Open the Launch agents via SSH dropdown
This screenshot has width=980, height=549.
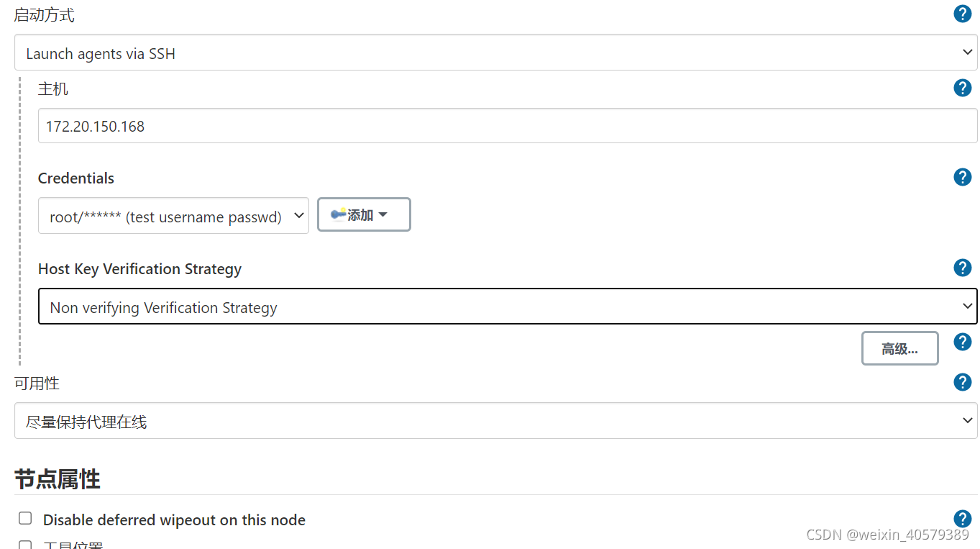495,53
